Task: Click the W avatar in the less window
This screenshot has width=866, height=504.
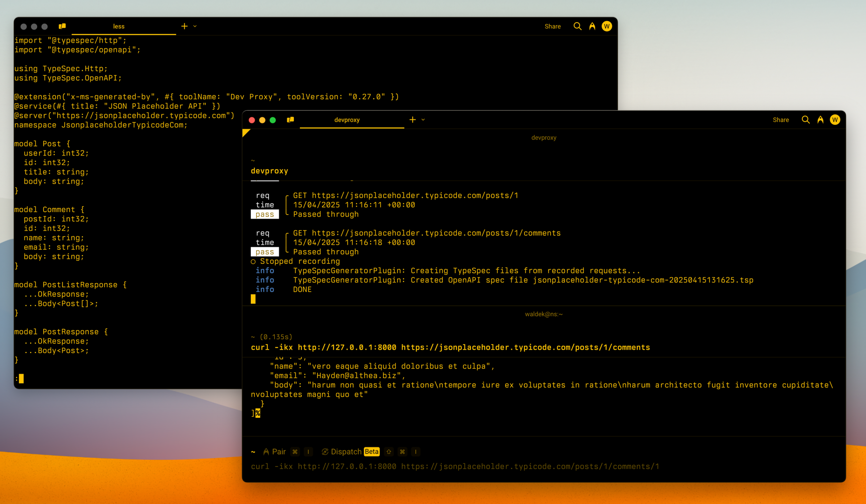Action: (x=607, y=26)
